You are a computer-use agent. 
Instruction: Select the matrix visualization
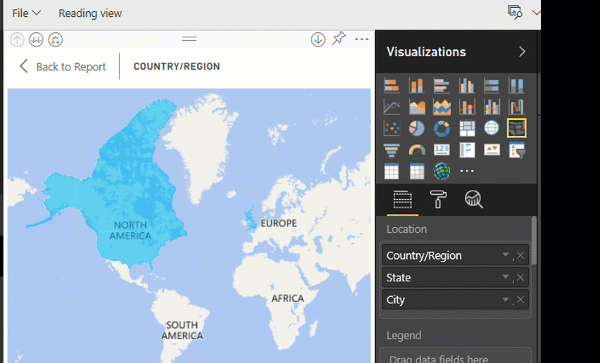tap(416, 171)
